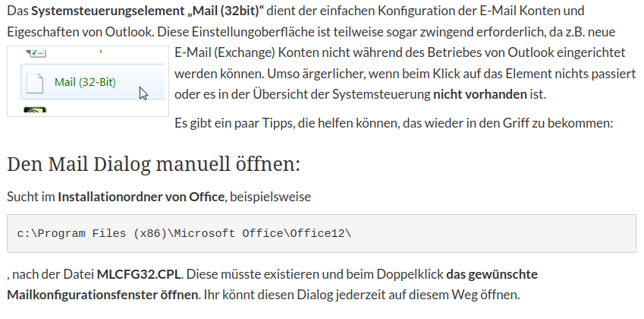This screenshot has height=319, width=644.
Task: Click the word 'beispielsweise' above the code block
Action: tap(271, 197)
